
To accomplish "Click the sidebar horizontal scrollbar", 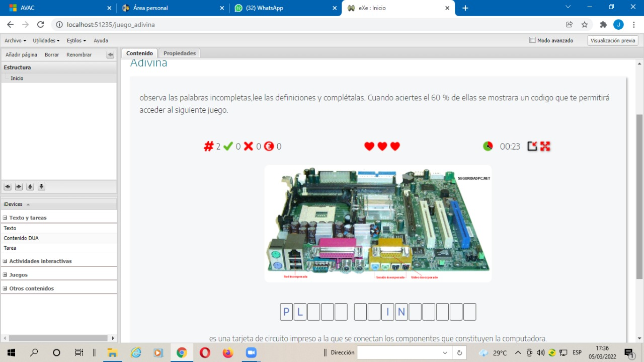I will [x=58, y=338].
